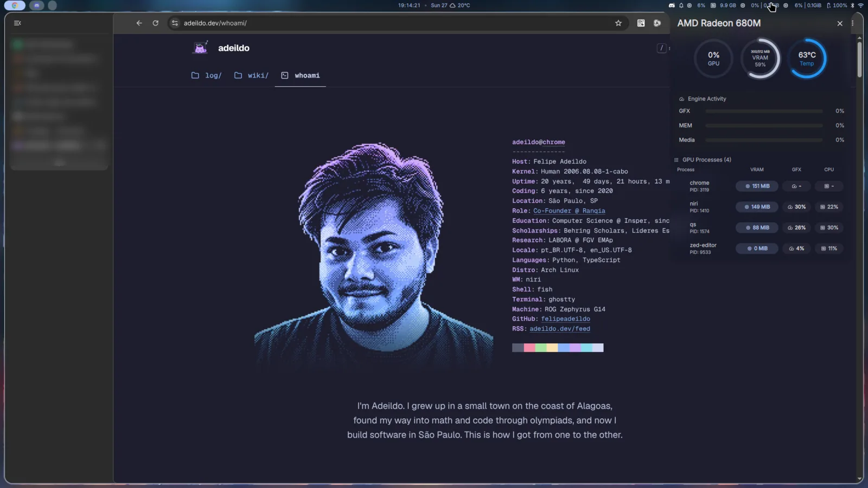The height and width of the screenshot is (488, 868).
Task: Open the adeildo.dev/feed RSS link
Action: pyautogui.click(x=560, y=329)
